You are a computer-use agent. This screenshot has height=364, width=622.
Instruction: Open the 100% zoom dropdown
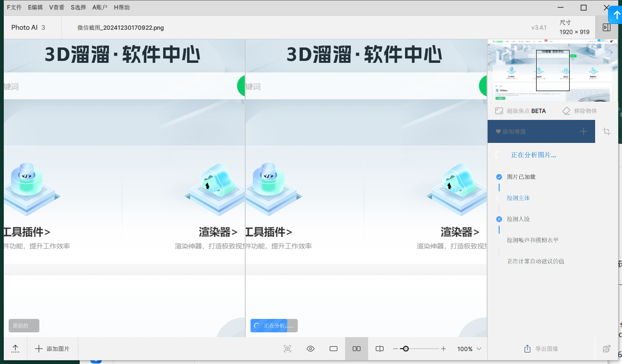[x=469, y=349]
